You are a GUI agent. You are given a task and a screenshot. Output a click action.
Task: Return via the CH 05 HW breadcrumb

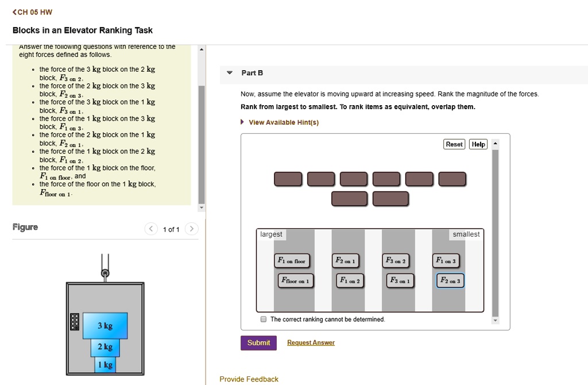33,11
